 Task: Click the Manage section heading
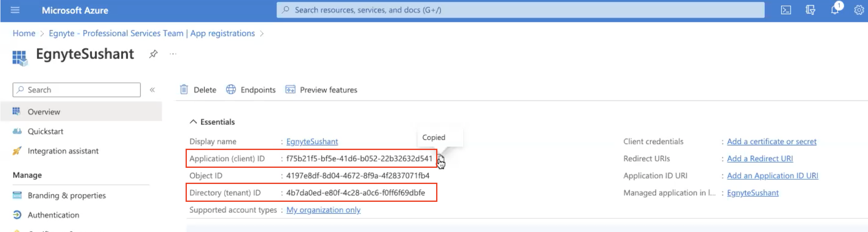click(x=27, y=175)
